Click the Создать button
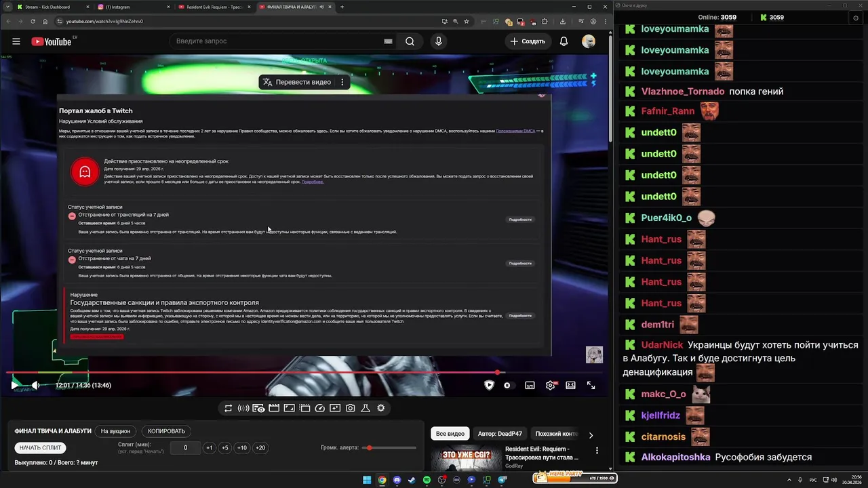The height and width of the screenshot is (488, 868). (x=528, y=41)
